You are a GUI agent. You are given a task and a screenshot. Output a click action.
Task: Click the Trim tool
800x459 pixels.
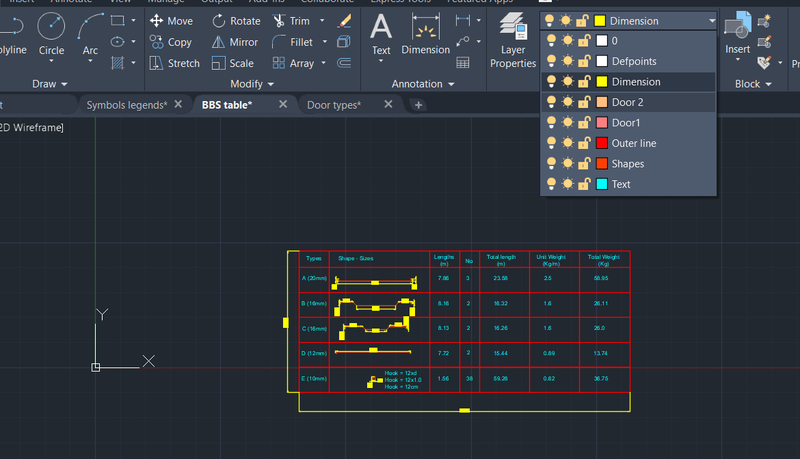point(291,21)
